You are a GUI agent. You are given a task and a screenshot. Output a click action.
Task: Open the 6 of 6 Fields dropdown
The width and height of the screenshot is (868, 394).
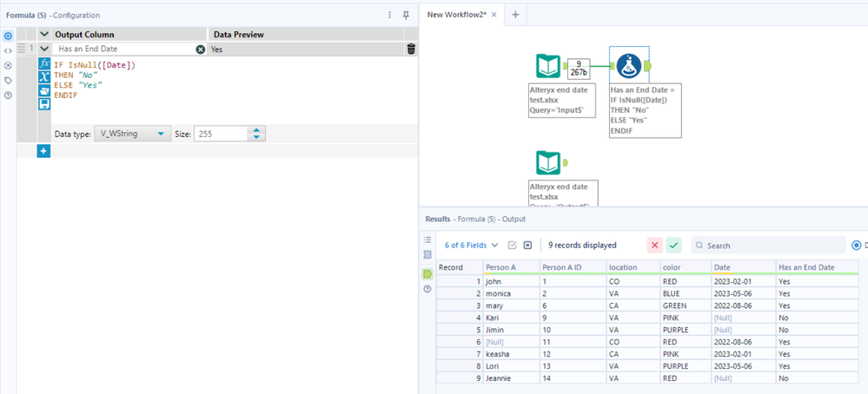(x=471, y=245)
